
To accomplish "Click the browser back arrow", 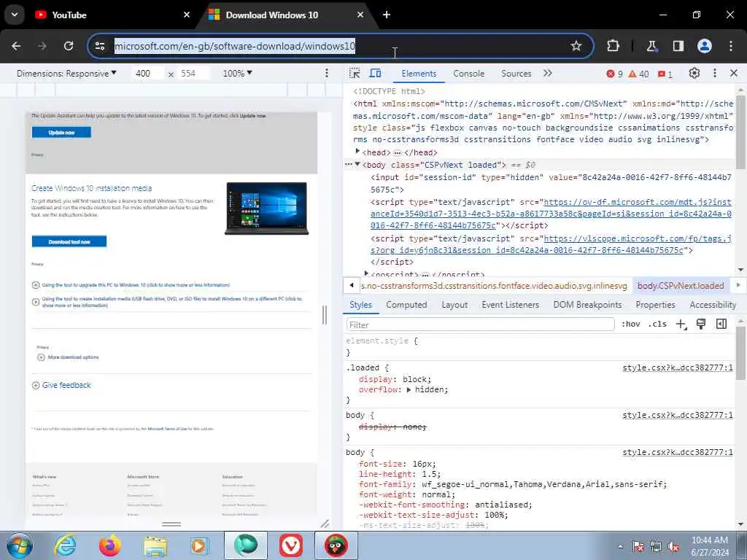I will coord(16,46).
